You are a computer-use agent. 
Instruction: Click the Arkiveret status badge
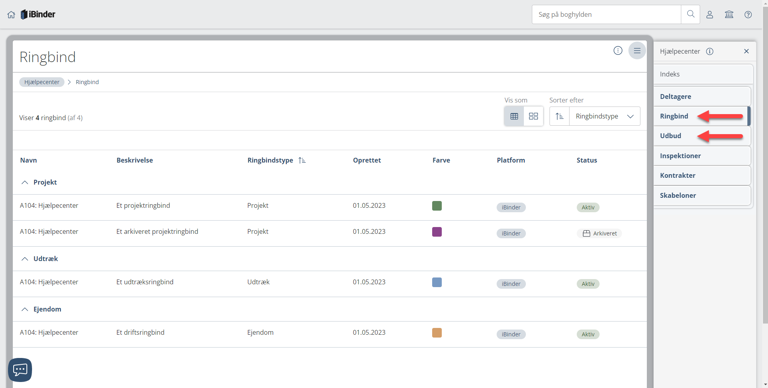pyautogui.click(x=600, y=234)
